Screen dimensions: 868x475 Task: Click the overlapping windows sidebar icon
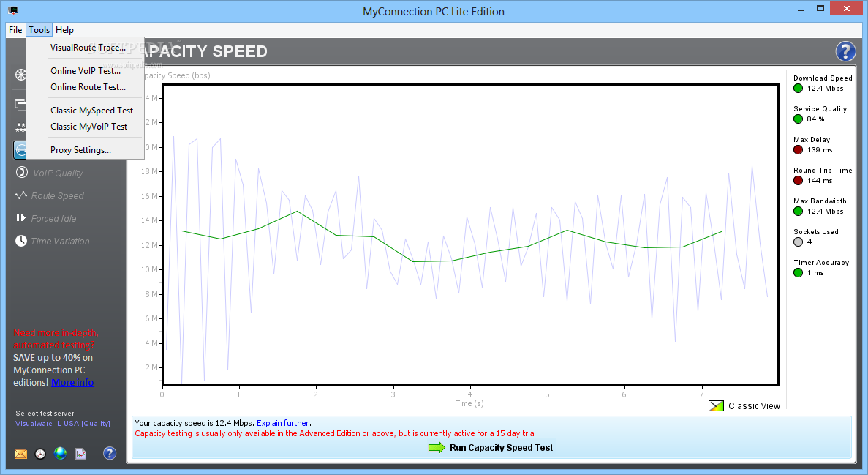[x=20, y=104]
